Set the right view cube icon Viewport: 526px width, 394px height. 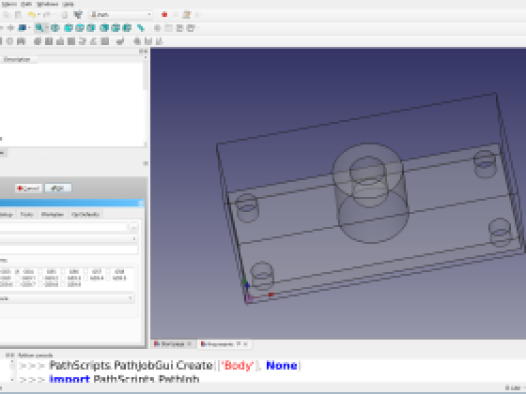91,28
